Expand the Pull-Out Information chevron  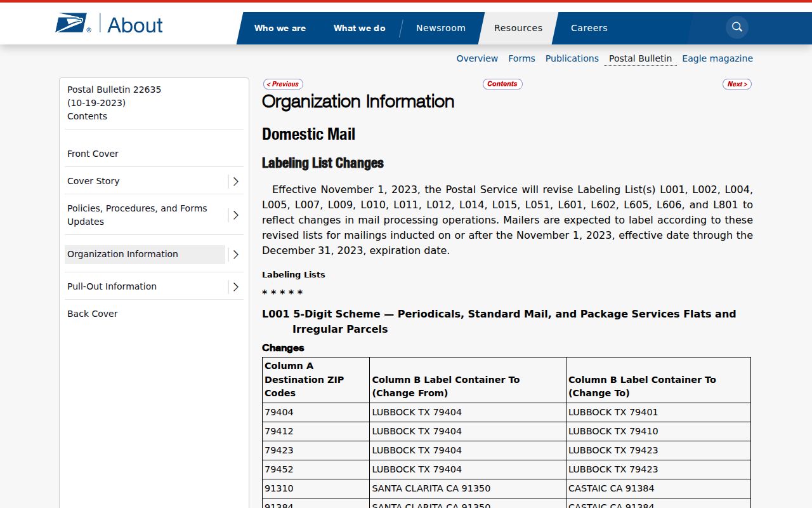(235, 287)
